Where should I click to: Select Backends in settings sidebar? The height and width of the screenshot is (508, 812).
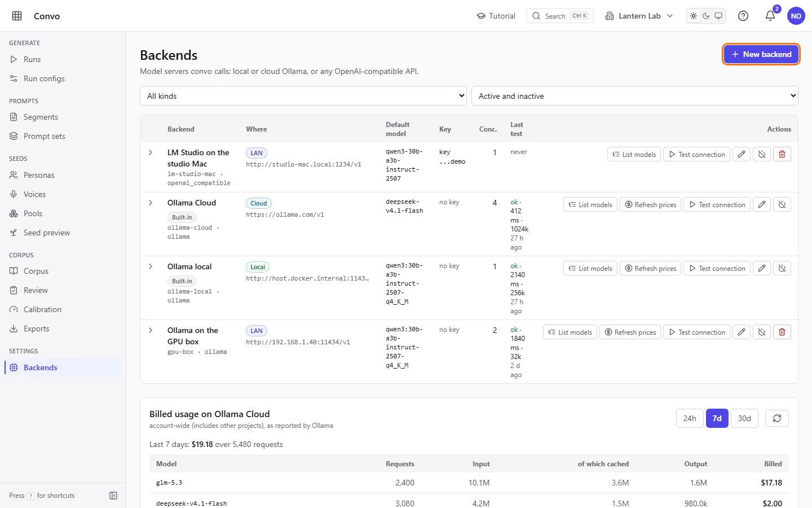click(x=63, y=367)
